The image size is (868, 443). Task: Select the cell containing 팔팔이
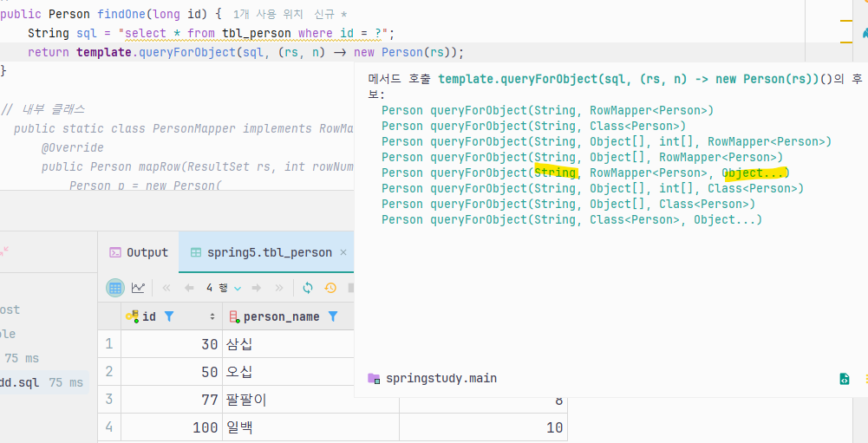310,400
